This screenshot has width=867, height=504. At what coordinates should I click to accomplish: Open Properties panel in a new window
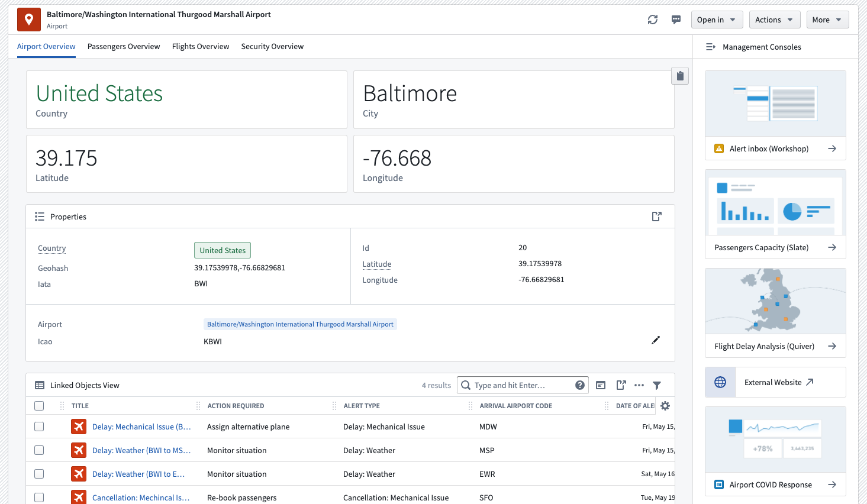tap(656, 217)
